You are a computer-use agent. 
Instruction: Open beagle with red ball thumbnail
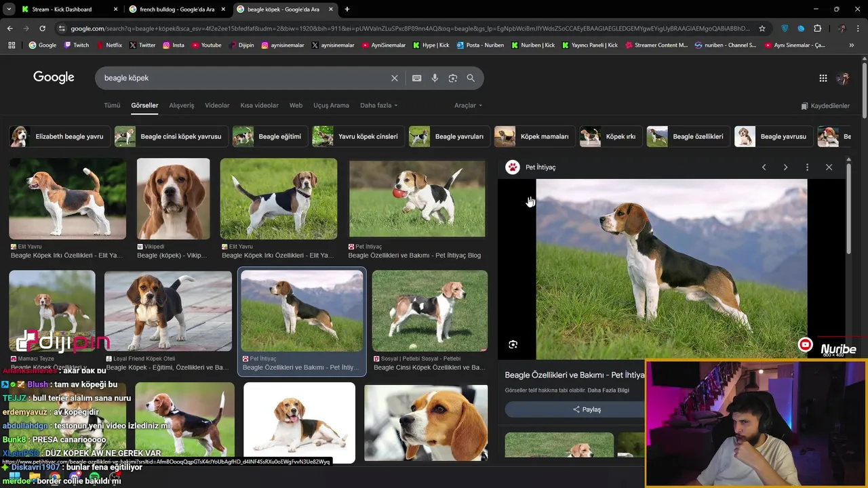pos(417,199)
